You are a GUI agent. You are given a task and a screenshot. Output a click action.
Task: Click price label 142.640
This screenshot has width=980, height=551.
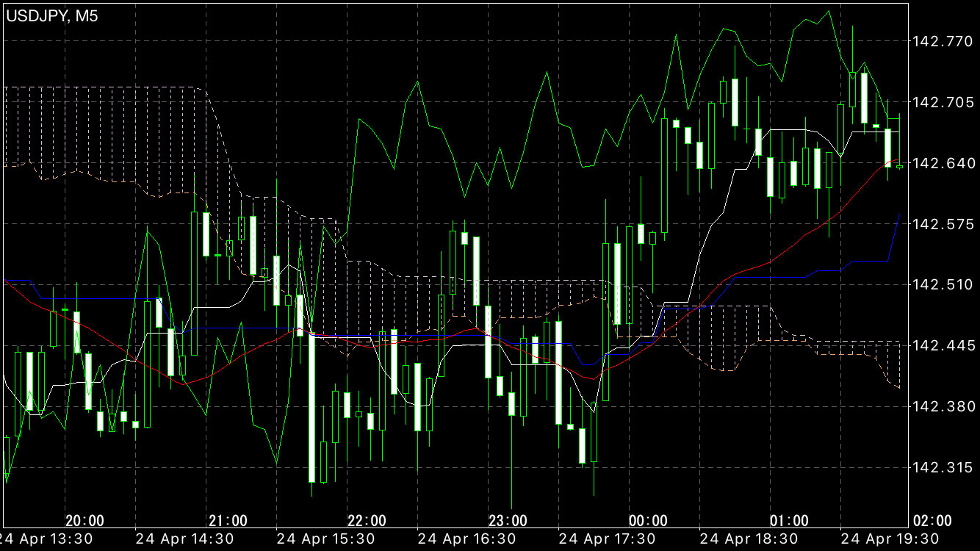(942, 162)
